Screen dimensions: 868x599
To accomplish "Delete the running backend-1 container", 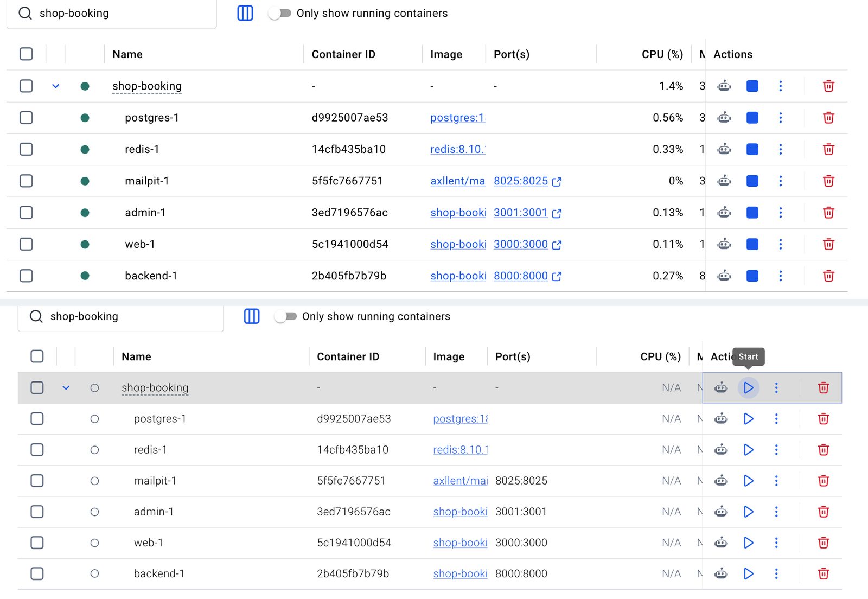I will [x=828, y=276].
